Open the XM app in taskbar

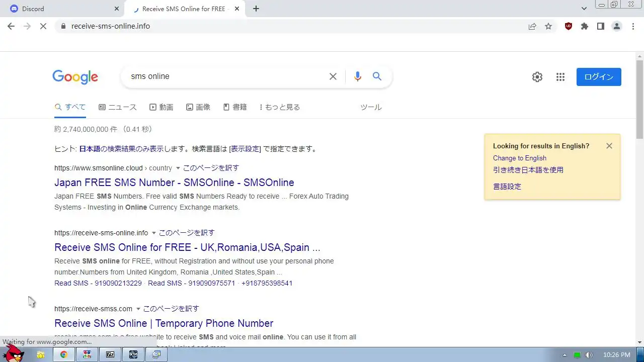(133, 354)
